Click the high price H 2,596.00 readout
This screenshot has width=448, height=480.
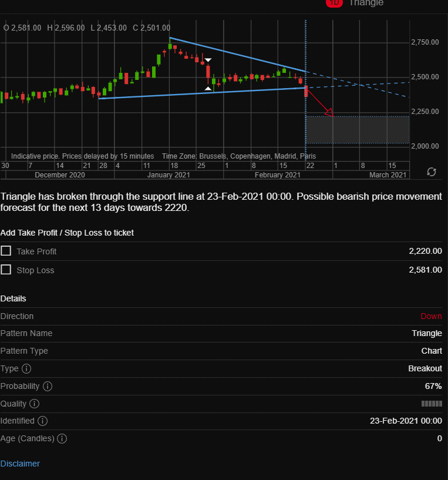pyautogui.click(x=66, y=28)
